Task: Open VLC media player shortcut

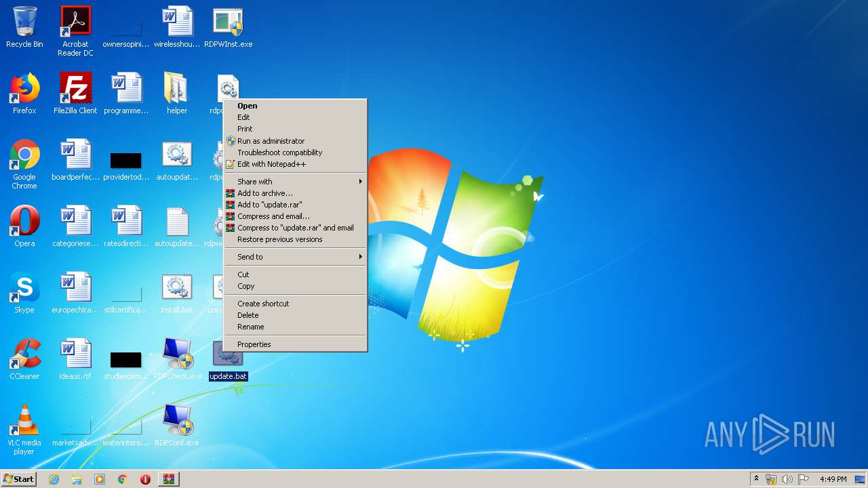Action: point(24,430)
